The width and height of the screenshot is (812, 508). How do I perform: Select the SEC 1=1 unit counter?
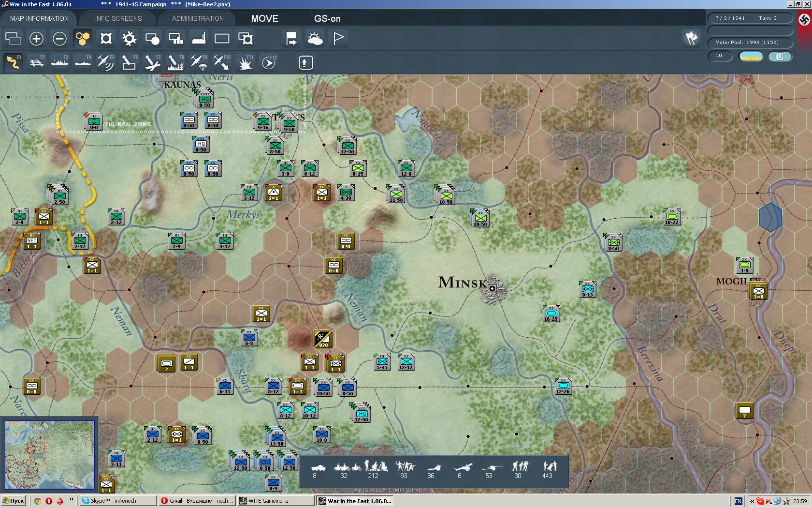click(x=32, y=241)
